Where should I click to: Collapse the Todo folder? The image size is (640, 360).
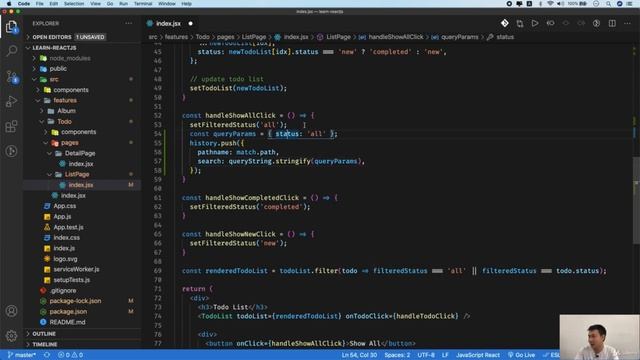(64, 122)
